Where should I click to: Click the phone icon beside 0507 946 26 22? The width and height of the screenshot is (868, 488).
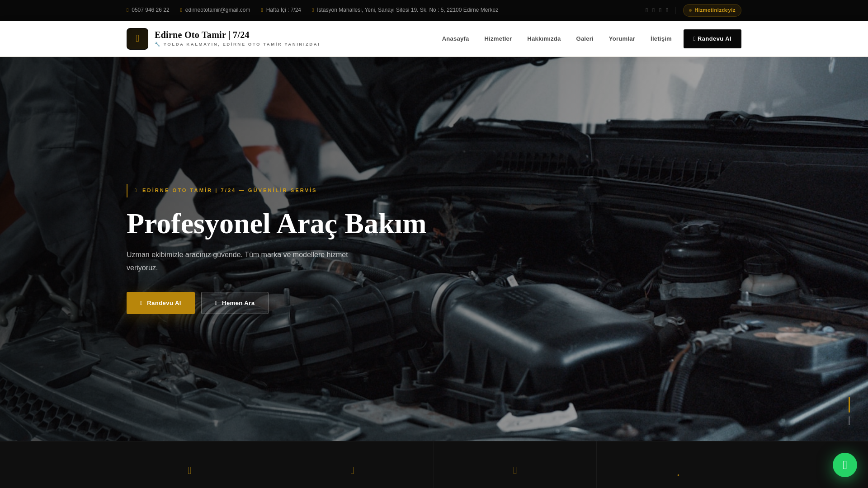coord(128,10)
